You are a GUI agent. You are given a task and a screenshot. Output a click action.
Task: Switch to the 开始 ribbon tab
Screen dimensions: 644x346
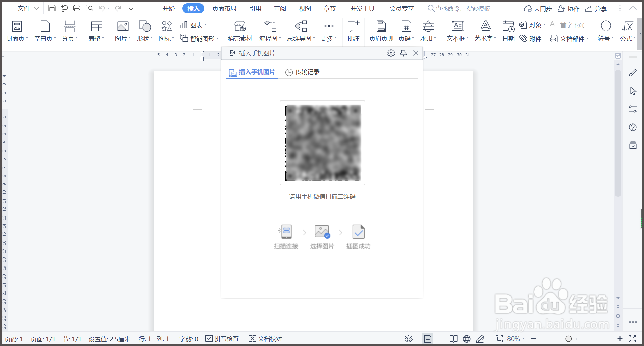click(x=169, y=9)
